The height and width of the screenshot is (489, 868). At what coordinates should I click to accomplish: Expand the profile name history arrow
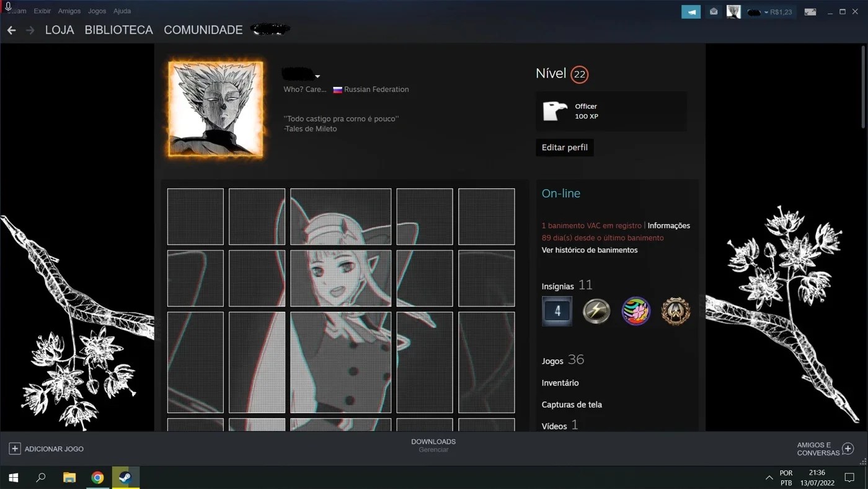tap(317, 76)
